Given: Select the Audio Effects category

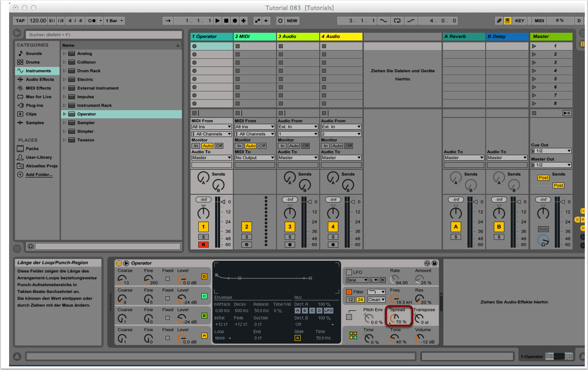Looking at the screenshot, I should coord(40,80).
